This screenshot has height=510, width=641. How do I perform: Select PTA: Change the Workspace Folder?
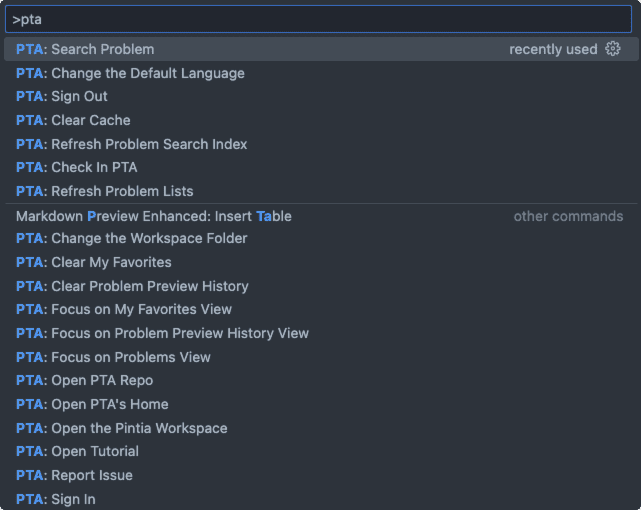click(321, 238)
